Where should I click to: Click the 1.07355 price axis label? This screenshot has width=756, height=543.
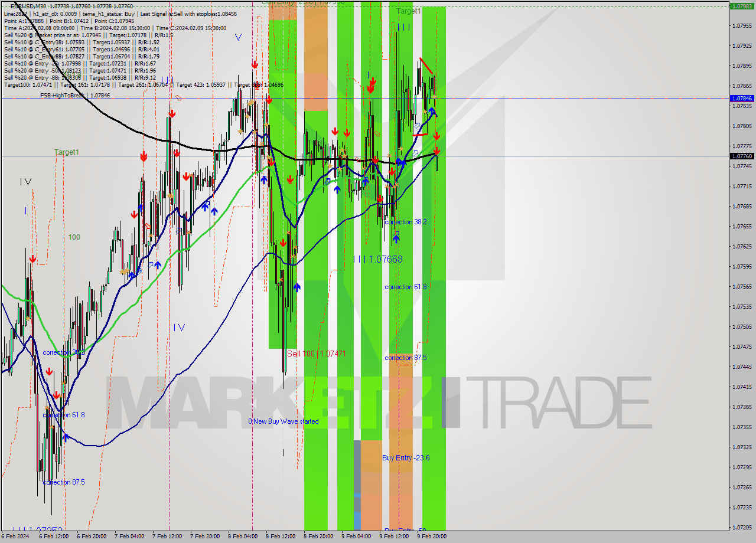coord(742,427)
